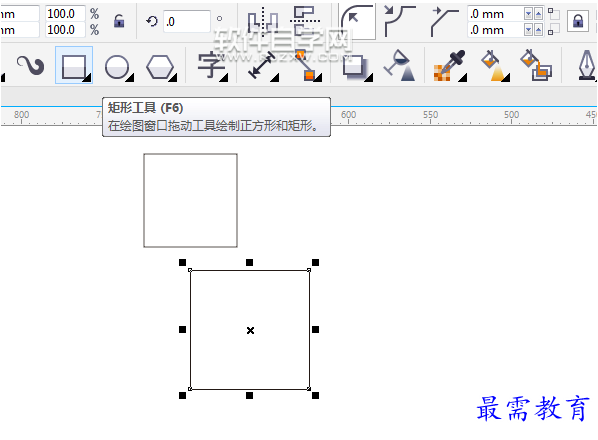Click the top-right selection handle
The height and width of the screenshot is (440, 598).
315,262
